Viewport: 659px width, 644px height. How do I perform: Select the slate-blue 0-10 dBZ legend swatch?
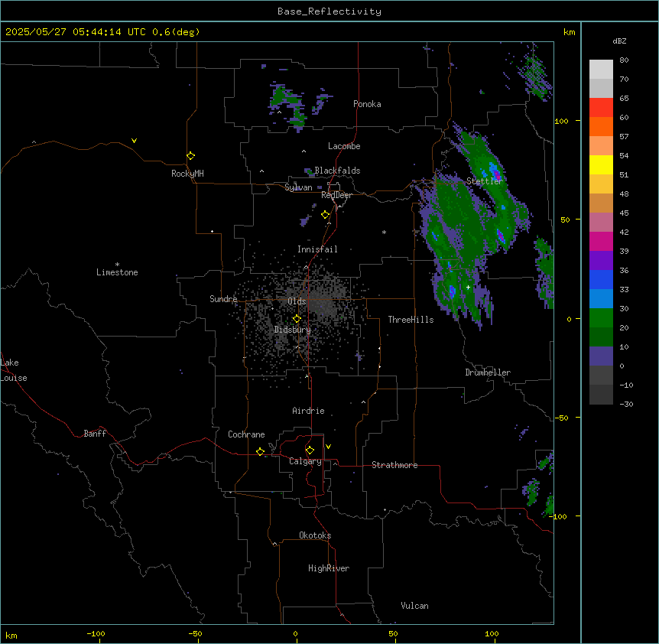click(x=601, y=356)
